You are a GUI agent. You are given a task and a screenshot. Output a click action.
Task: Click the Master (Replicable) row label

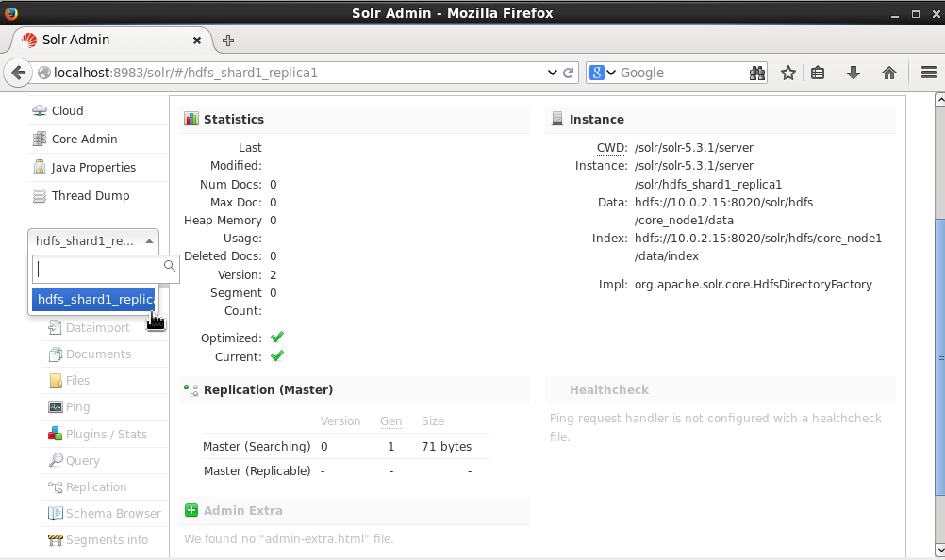point(257,470)
